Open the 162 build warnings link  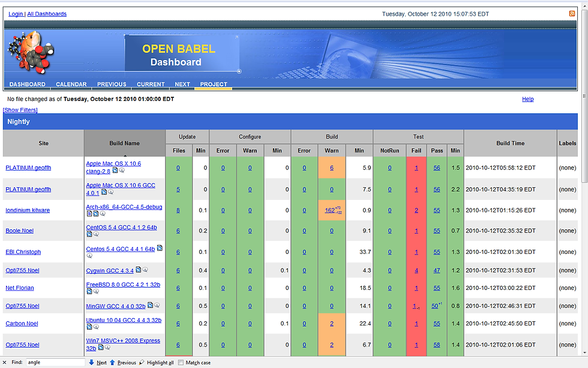[329, 211]
